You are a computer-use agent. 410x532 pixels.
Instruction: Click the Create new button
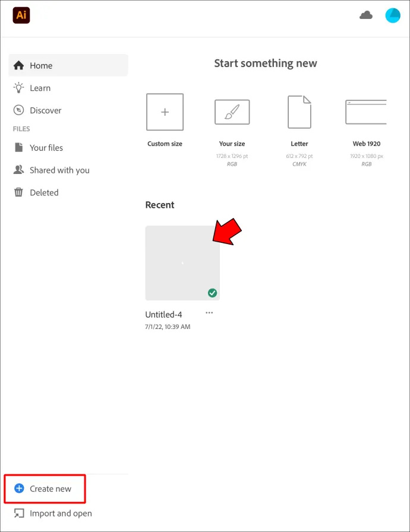click(45, 489)
